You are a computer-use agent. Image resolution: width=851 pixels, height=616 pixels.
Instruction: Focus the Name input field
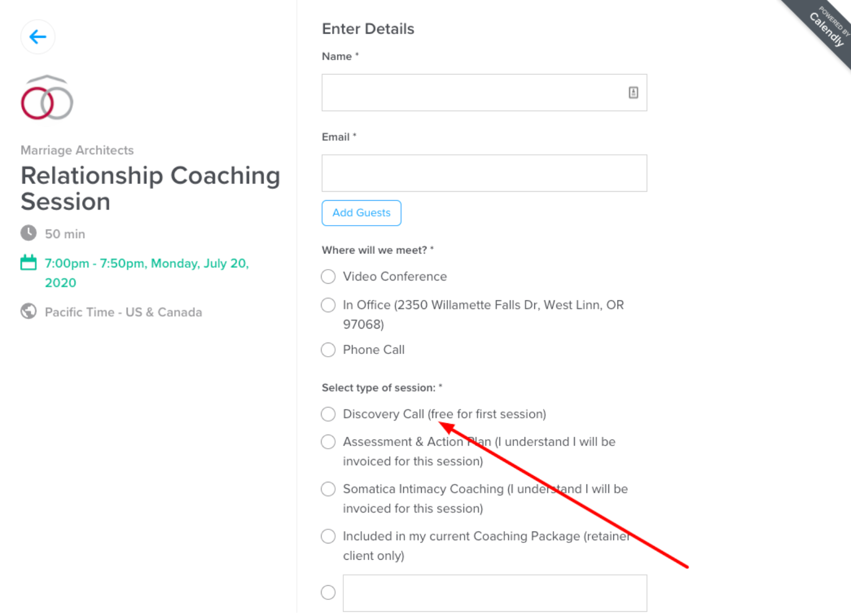pyautogui.click(x=471, y=93)
